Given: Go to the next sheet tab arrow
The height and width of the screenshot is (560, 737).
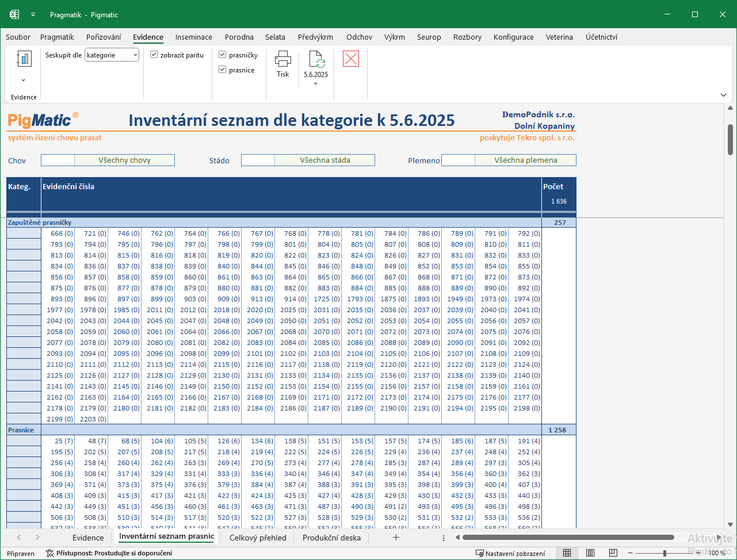Looking at the screenshot, I should pyautogui.click(x=37, y=538).
